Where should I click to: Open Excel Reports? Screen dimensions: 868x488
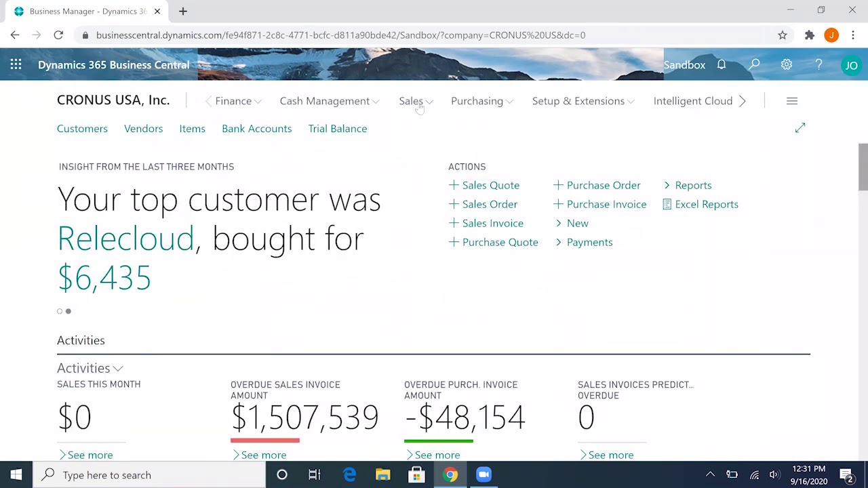click(x=701, y=204)
